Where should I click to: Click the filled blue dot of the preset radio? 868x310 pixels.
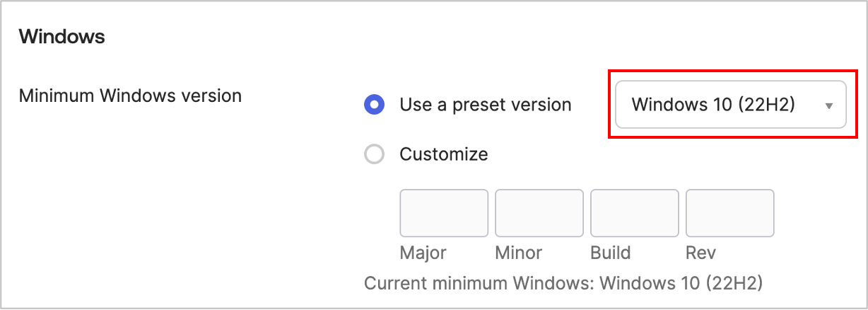point(374,105)
